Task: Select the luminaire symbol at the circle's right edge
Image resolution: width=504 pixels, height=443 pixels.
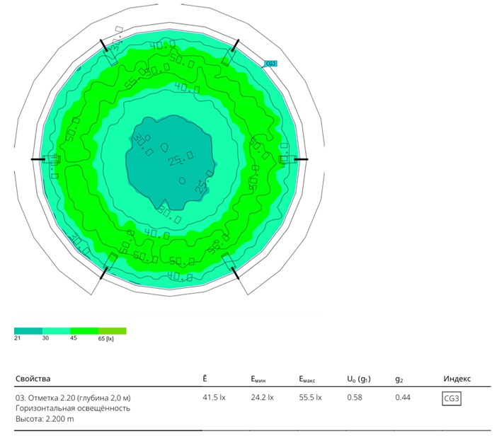Action: tap(287, 160)
